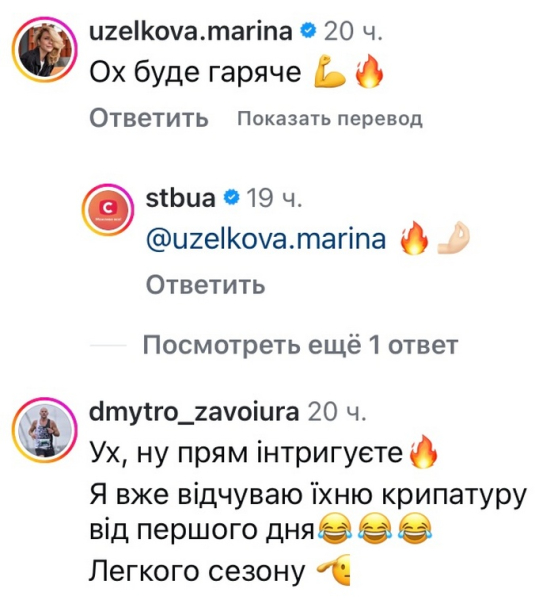554x600 pixels.
Task: Click first laughing emoji after першого дня
Action: tap(335, 530)
